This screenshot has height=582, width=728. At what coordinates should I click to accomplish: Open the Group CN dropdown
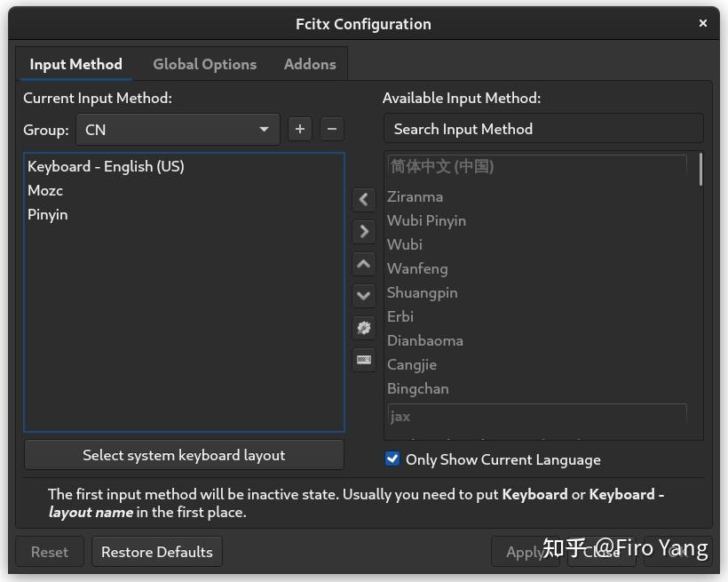tap(178, 130)
